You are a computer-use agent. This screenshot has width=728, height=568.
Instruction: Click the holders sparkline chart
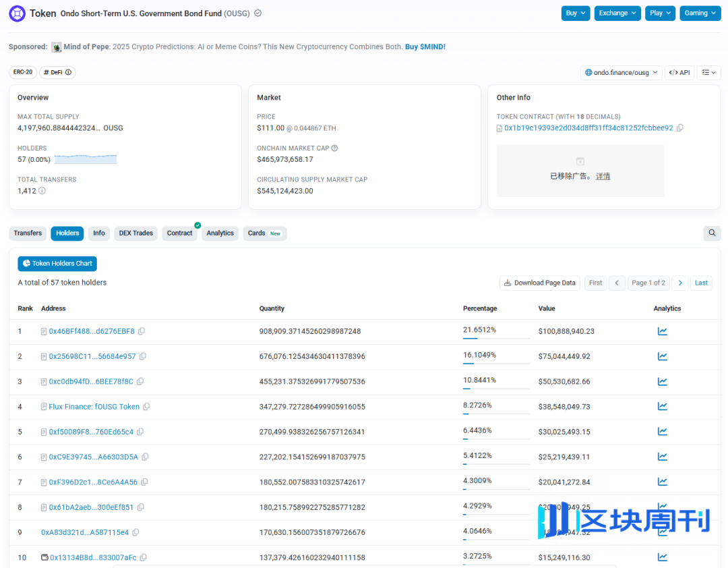click(x=86, y=159)
